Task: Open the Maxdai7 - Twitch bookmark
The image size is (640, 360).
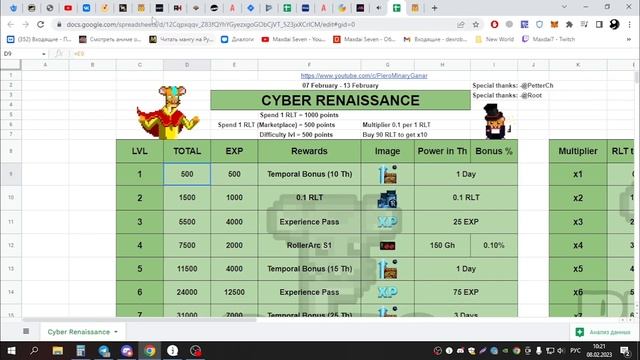Action: [549, 39]
